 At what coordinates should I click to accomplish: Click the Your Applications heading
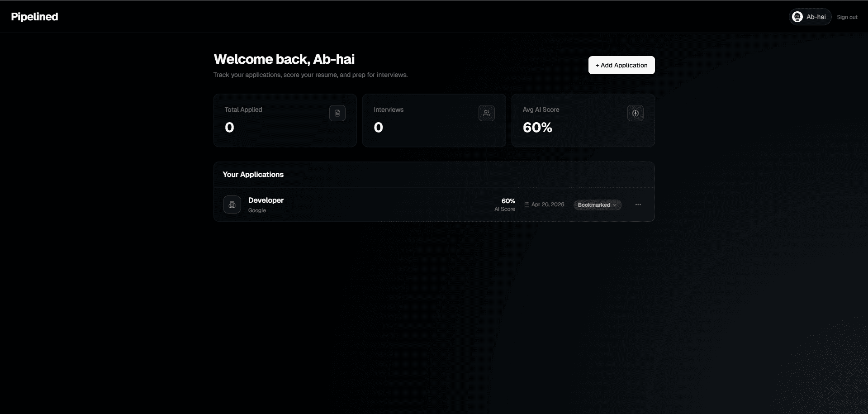coord(253,175)
